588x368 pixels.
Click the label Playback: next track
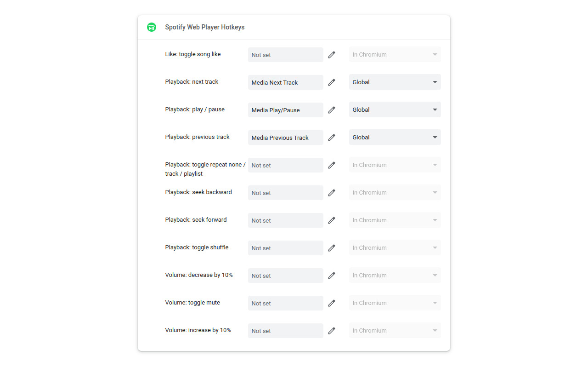tap(192, 82)
